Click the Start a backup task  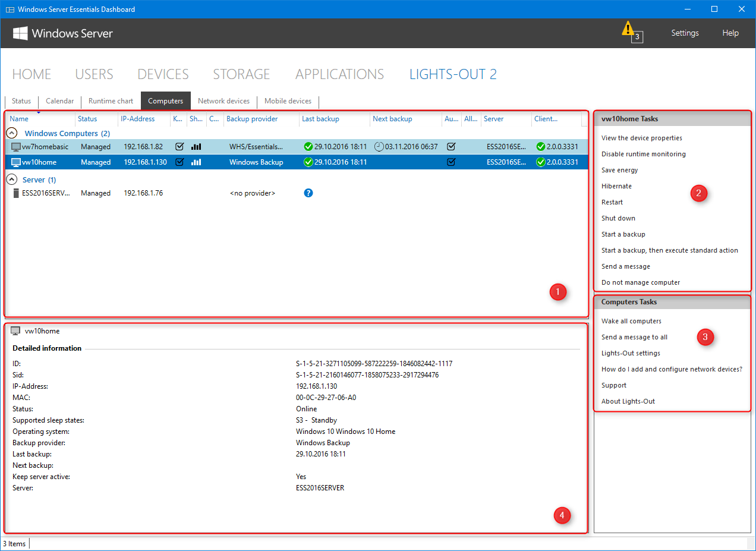(623, 234)
